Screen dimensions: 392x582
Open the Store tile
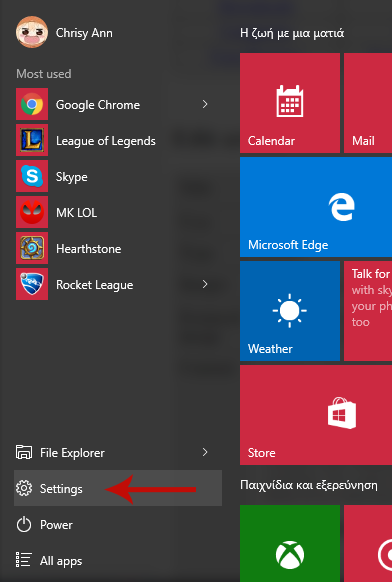316,415
